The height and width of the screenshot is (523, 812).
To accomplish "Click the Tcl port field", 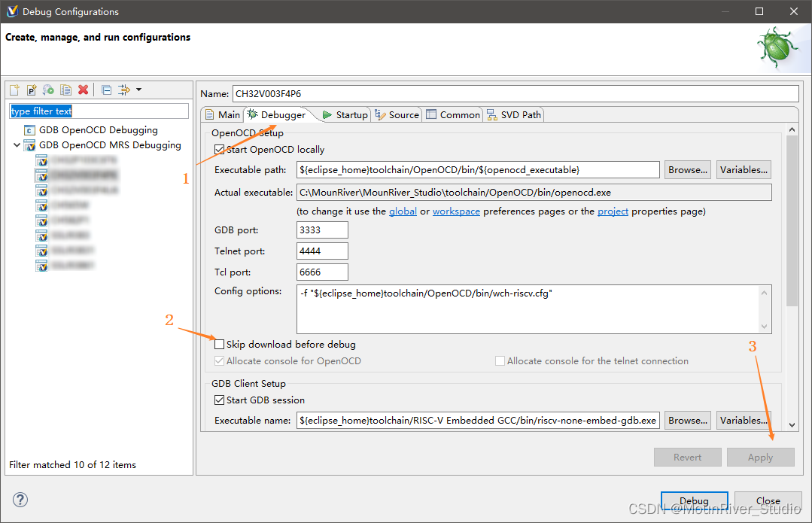I will 322,272.
